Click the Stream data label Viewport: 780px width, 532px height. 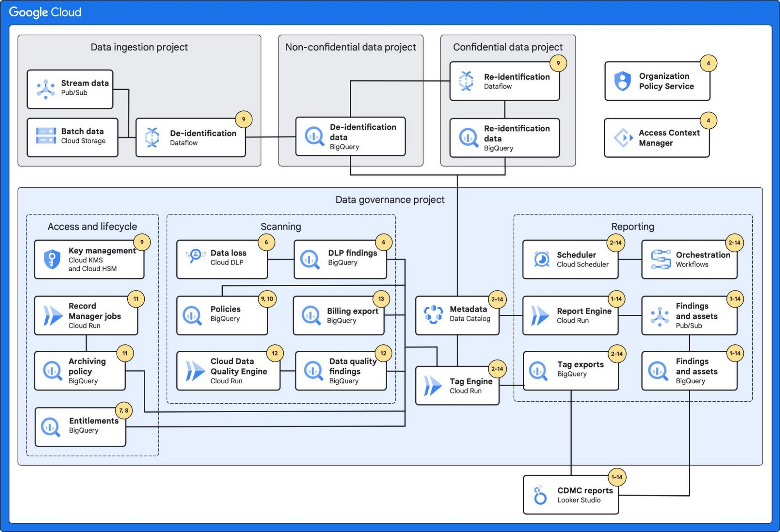85,83
